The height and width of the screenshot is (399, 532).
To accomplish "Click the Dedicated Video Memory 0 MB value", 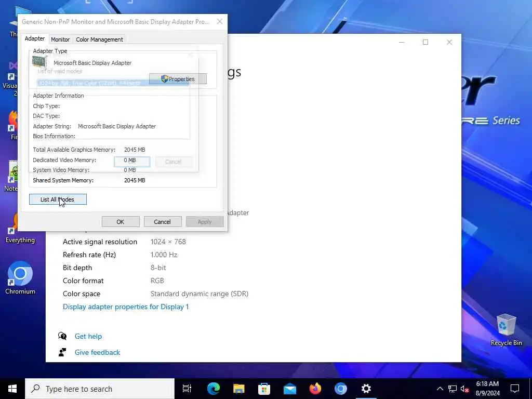I will coord(129,160).
